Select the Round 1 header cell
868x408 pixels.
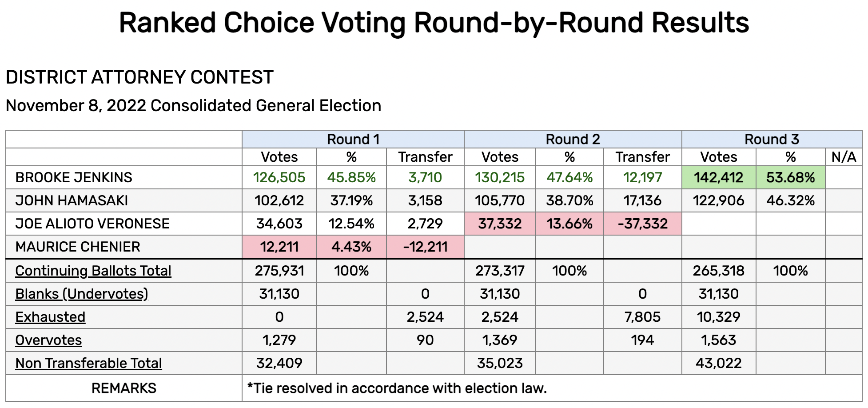[353, 139]
